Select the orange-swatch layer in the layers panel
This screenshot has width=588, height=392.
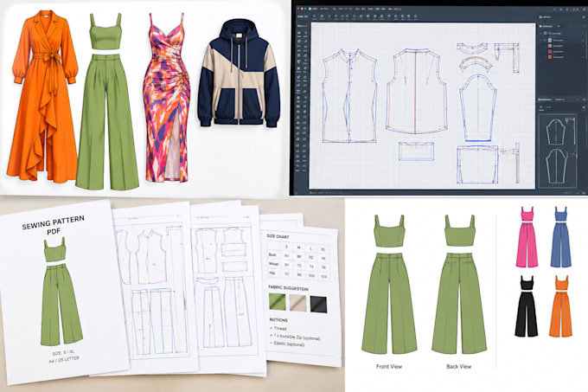coord(561,57)
